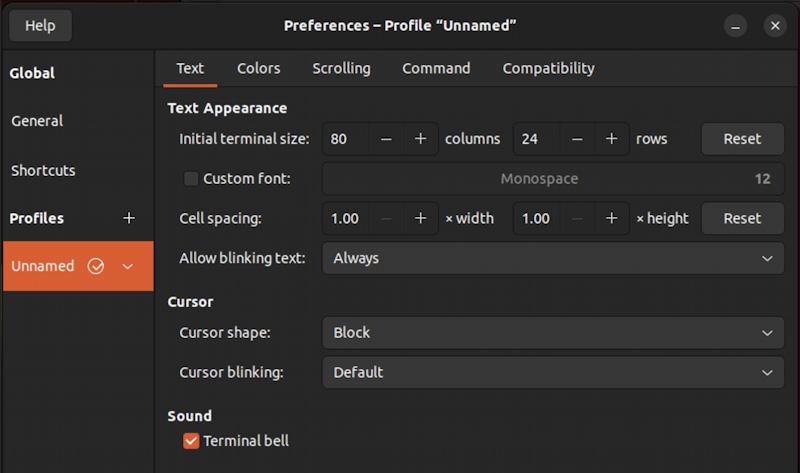Click the columns value field showing 80
This screenshot has width=800, height=473.
point(346,139)
